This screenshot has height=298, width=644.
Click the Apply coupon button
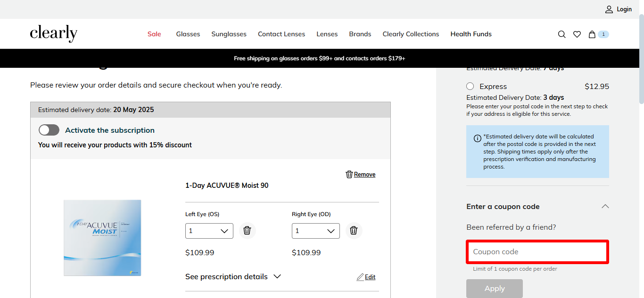[x=495, y=289]
